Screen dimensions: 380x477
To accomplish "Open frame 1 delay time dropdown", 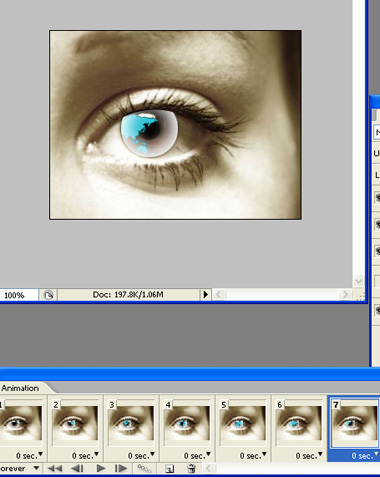I will point(30,455).
